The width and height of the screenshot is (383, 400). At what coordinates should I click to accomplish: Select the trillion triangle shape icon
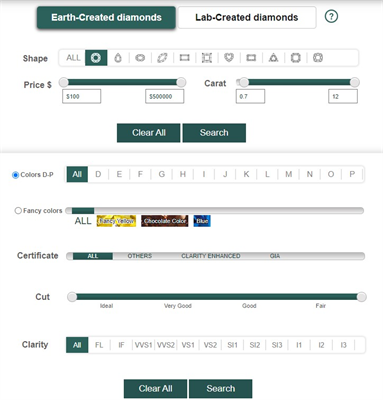(x=273, y=58)
